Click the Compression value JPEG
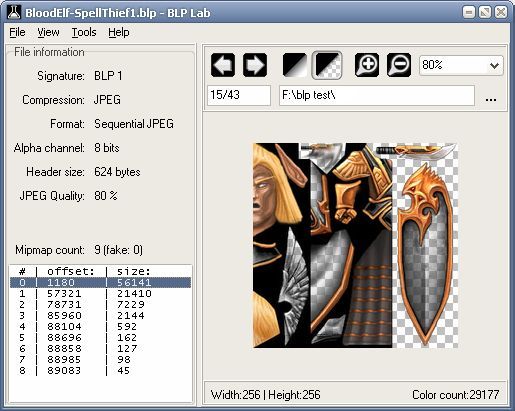Screen dimensions: 515x411 coord(107,100)
